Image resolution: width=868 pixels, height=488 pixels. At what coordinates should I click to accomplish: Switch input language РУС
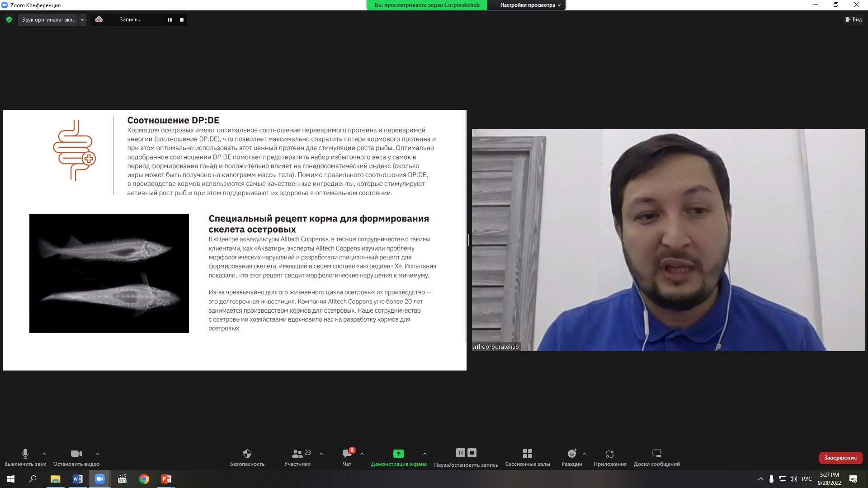pyautogui.click(x=807, y=479)
